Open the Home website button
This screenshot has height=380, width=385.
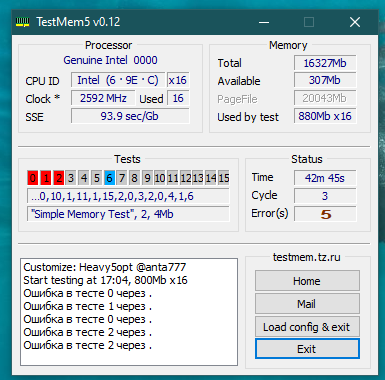[x=307, y=281]
